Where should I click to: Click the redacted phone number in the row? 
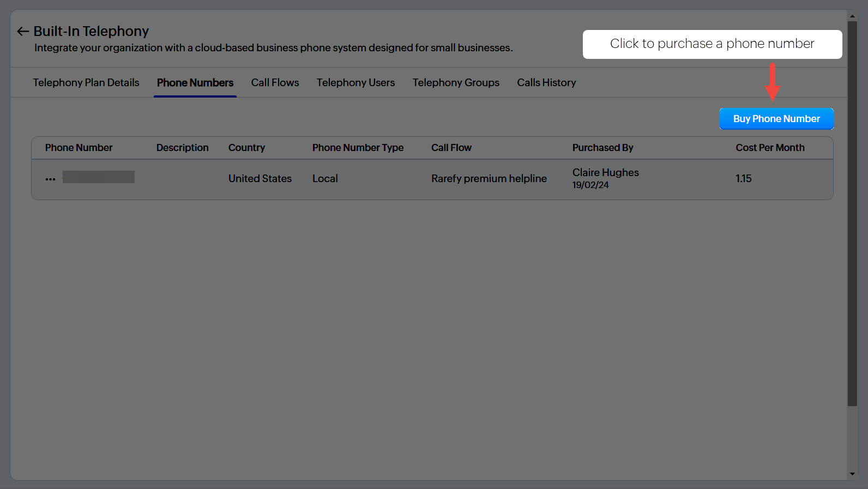99,177
